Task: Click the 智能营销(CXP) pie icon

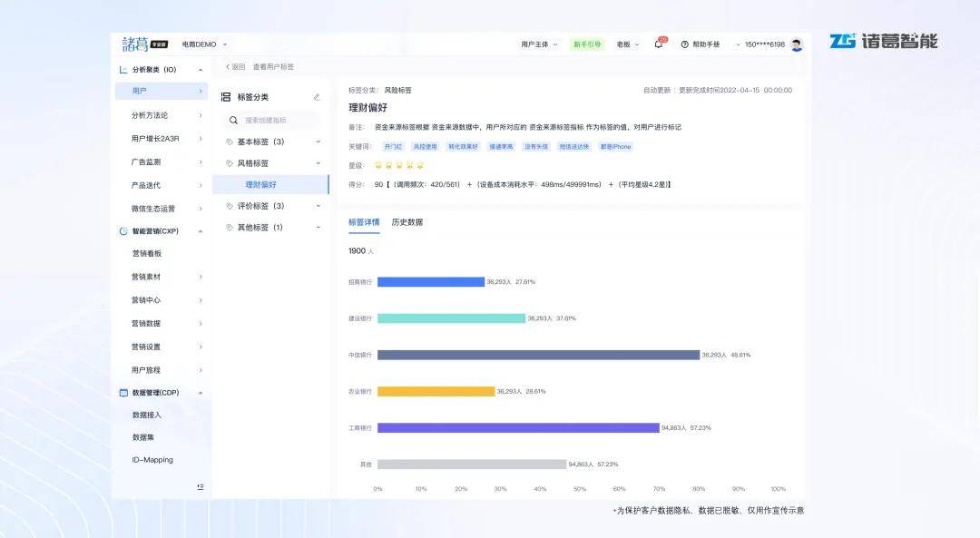Action: coord(123,231)
